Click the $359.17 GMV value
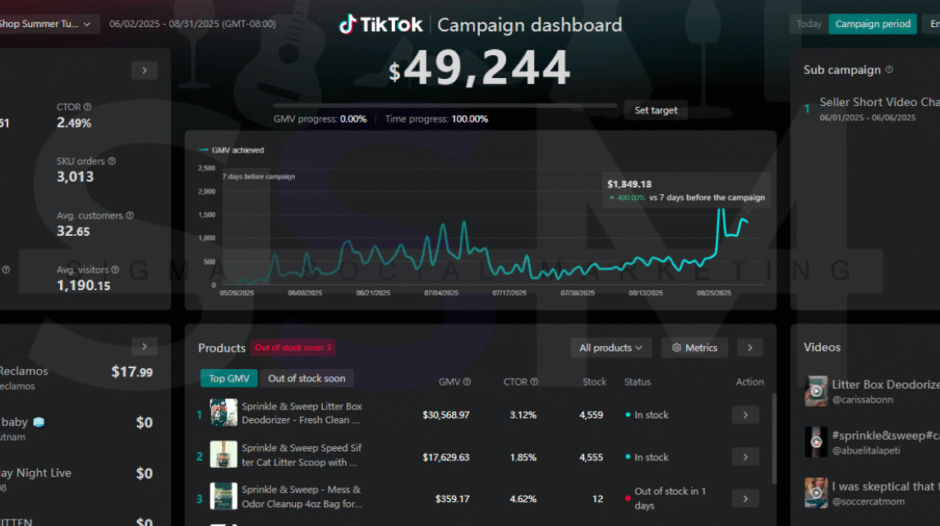 (453, 499)
